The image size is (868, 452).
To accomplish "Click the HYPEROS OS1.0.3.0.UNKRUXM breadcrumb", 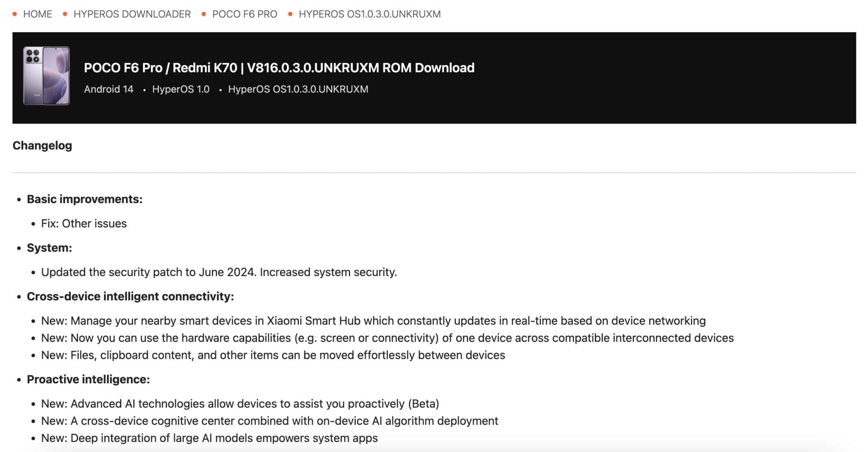I will pos(369,14).
